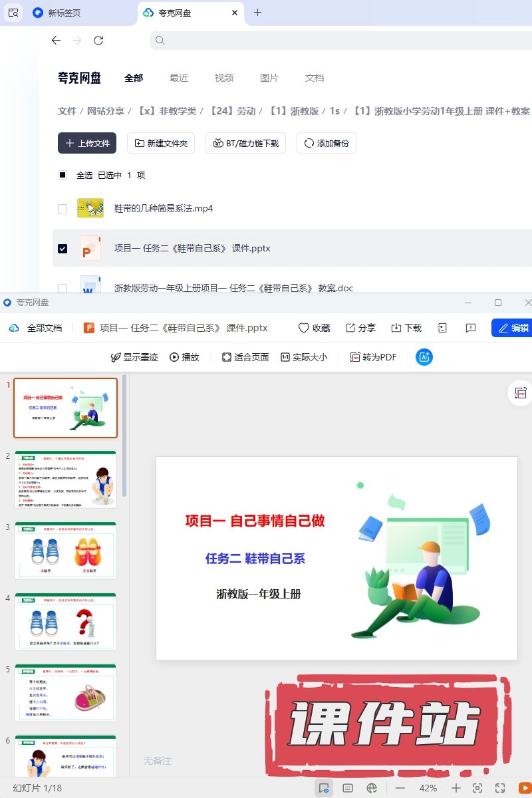Toggle the 全选 select-all checkbox
Viewport: 532px width, 798px height.
(63, 176)
